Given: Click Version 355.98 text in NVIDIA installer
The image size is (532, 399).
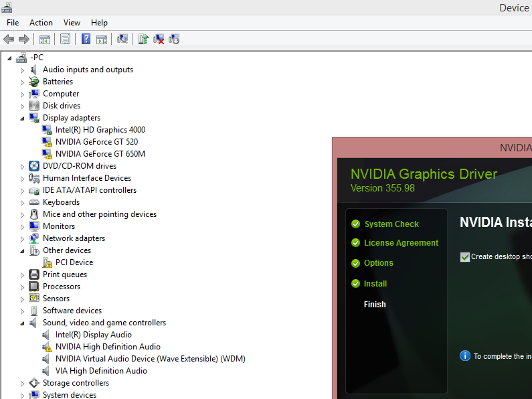Looking at the screenshot, I should click(382, 188).
